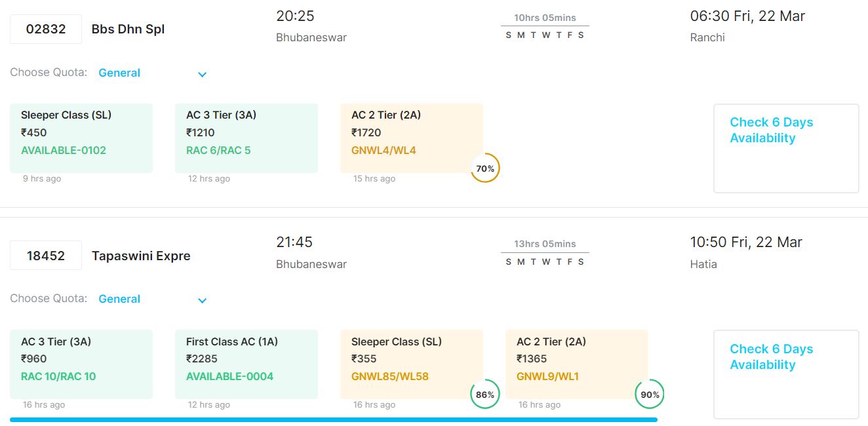868x426 pixels.
Task: Pick AC 2 Tier ₹1720 waitlist card
Action: point(412,138)
